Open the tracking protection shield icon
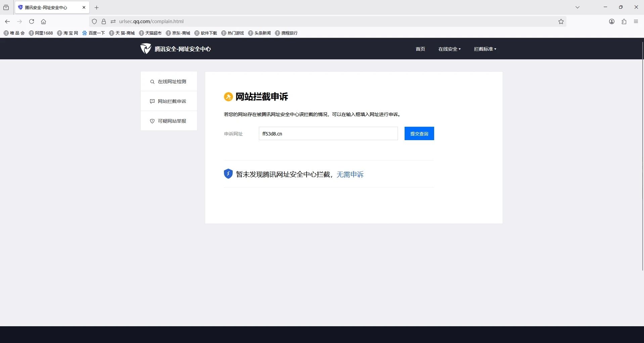The height and width of the screenshot is (343, 644). [94, 21]
